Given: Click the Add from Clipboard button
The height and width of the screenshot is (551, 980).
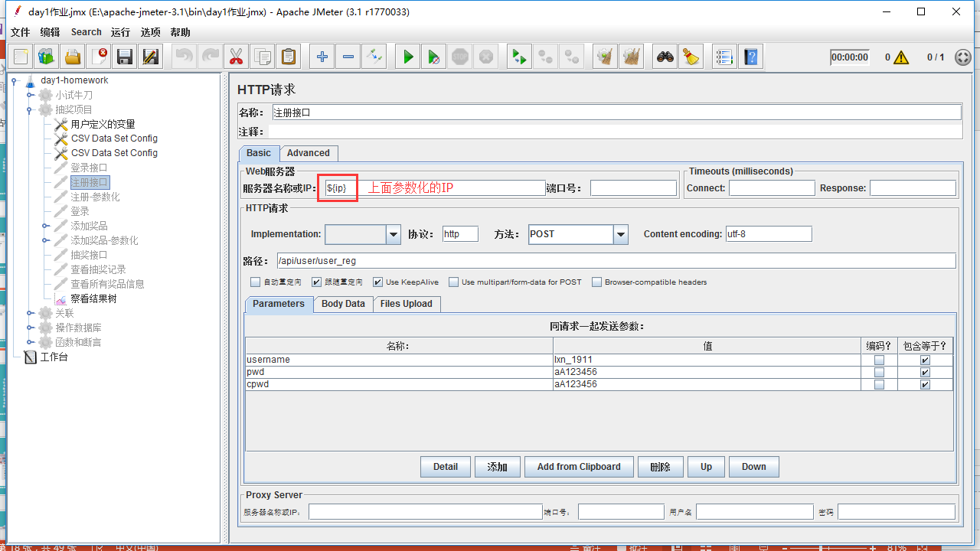Looking at the screenshot, I should click(578, 467).
